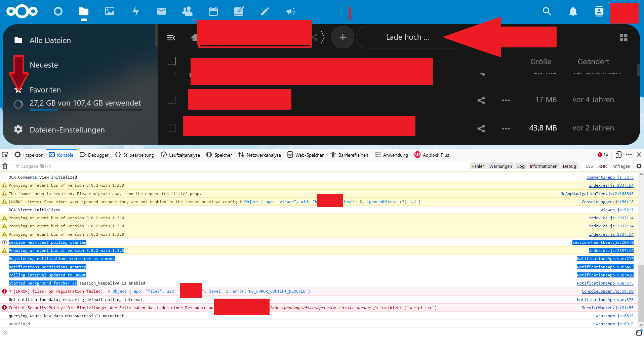Check the box for the 17 MB file

(172, 100)
